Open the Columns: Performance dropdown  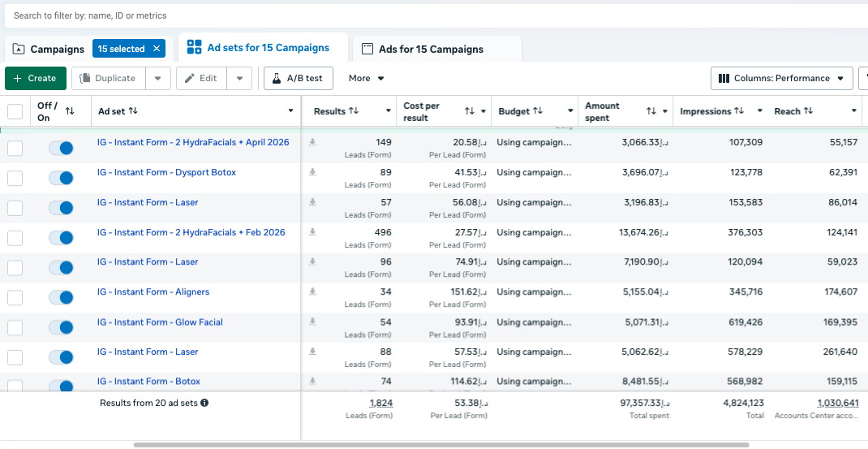(781, 78)
